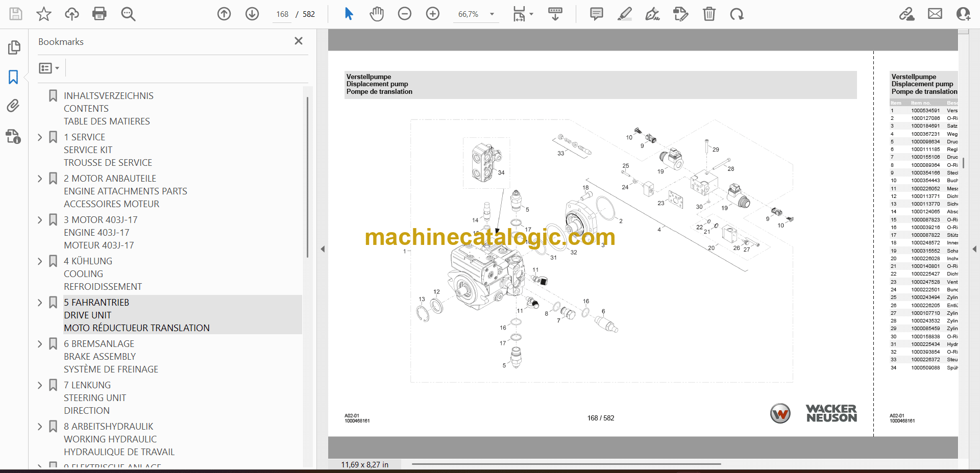Click the document vertical scrollbar thumb
980x473 pixels.
[x=964, y=163]
